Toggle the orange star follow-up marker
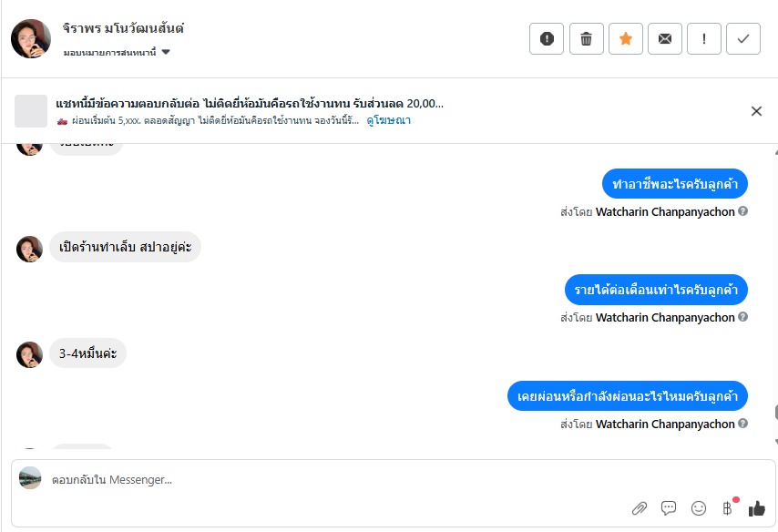This screenshot has width=778, height=532. click(x=625, y=38)
